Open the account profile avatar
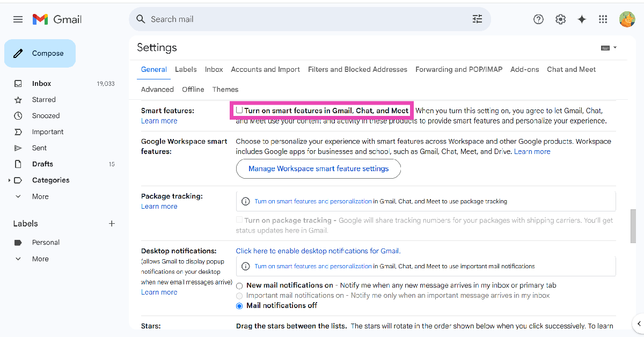This screenshot has height=337, width=644. pos(627,19)
